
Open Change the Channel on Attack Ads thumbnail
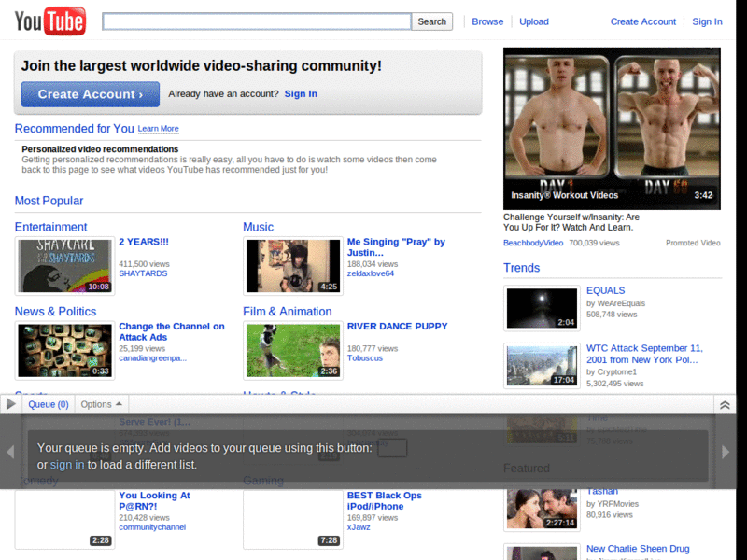coord(64,351)
